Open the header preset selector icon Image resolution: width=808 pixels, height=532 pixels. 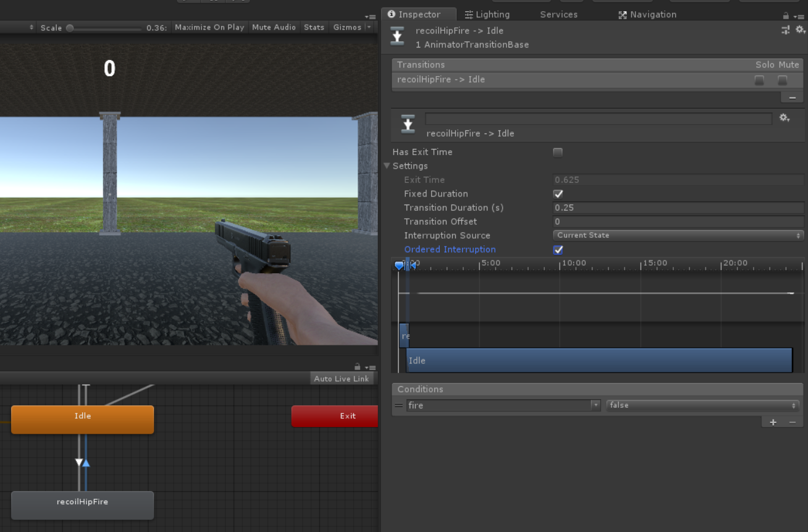[785, 30]
